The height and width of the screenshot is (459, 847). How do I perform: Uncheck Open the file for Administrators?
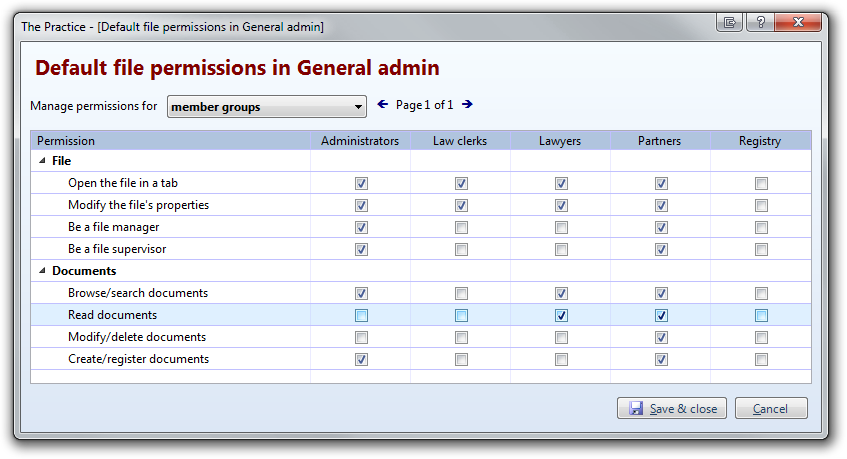[361, 183]
